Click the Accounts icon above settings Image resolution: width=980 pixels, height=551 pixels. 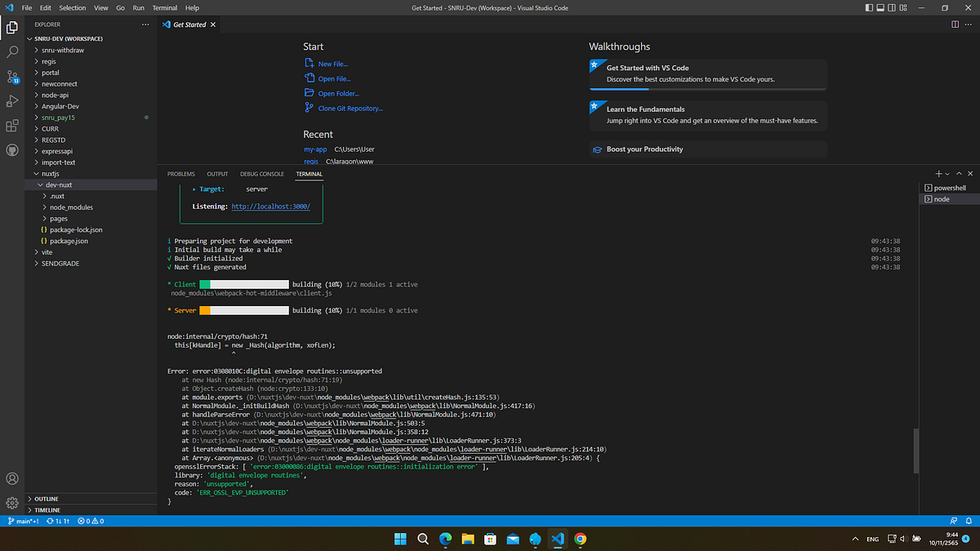coord(11,479)
